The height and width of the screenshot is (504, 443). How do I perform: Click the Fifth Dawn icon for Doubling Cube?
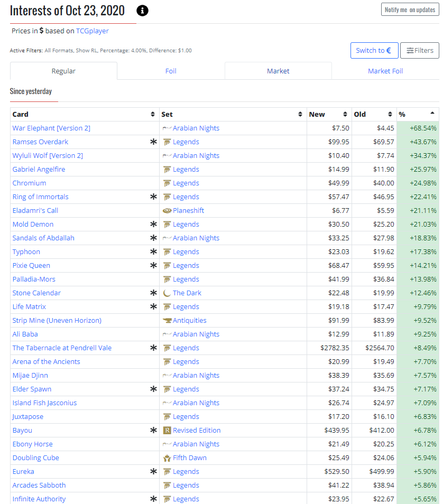tap(167, 458)
